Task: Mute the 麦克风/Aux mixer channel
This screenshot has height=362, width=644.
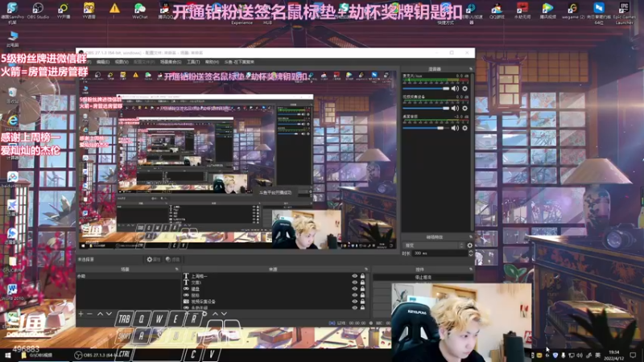Action: (455, 88)
